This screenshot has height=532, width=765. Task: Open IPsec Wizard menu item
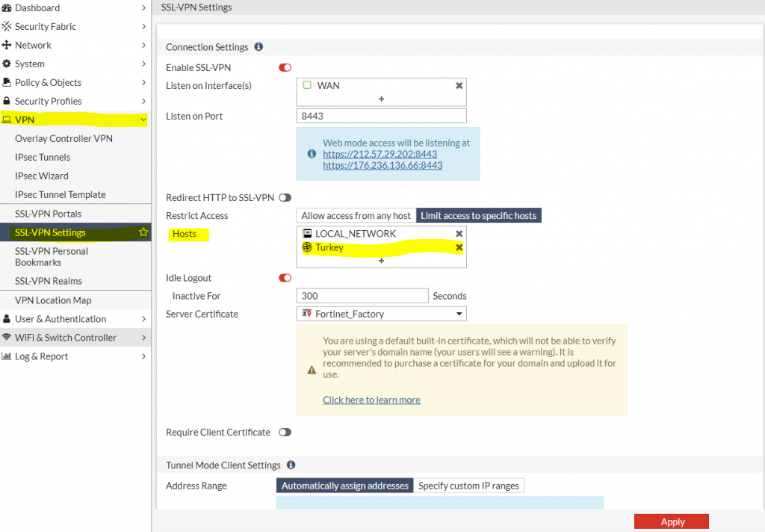coord(42,176)
